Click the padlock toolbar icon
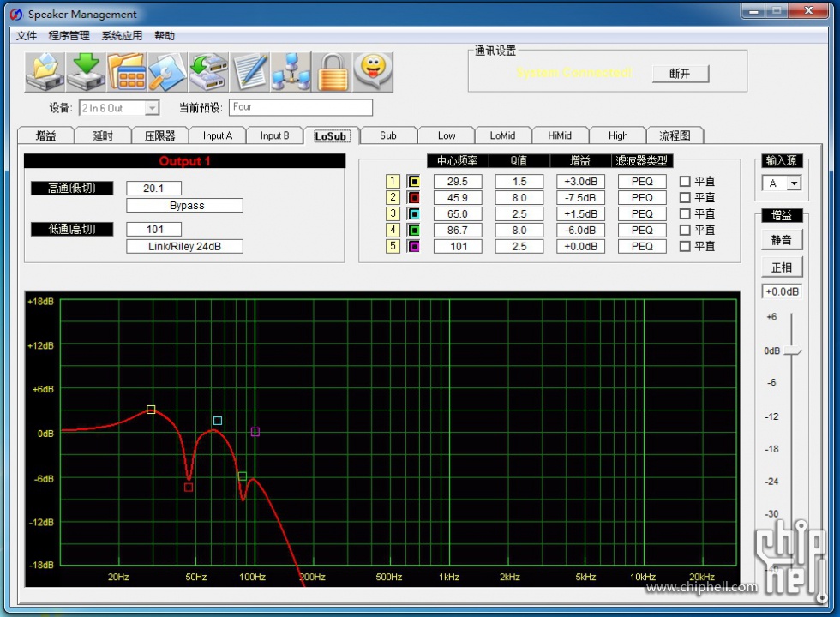 click(333, 72)
